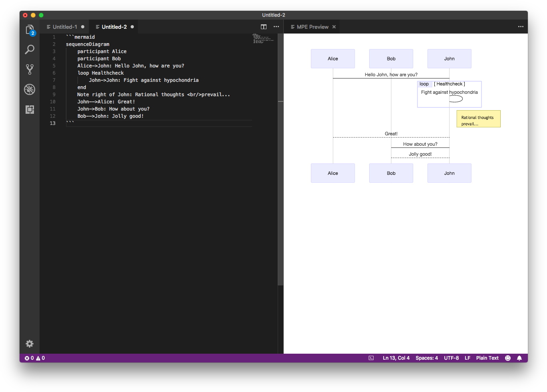The width and height of the screenshot is (547, 392).
Task: Switch to the Untitled-1 tab
Action: pyautogui.click(x=65, y=27)
